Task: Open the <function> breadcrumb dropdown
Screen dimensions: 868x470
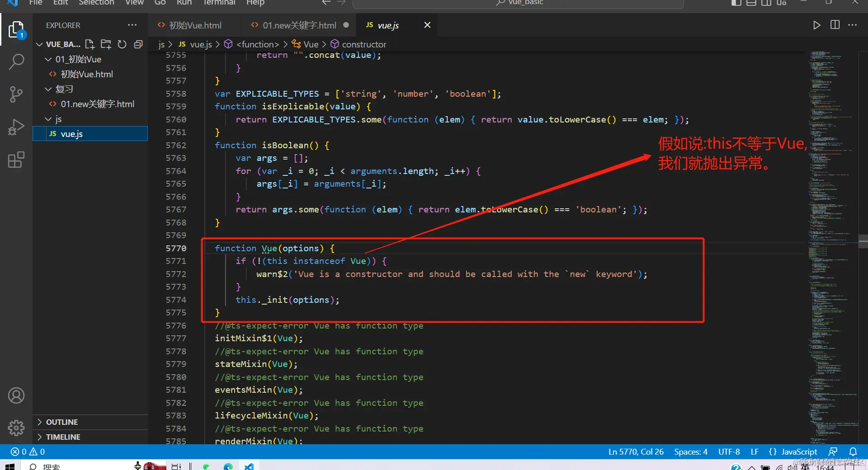Action: pos(252,44)
